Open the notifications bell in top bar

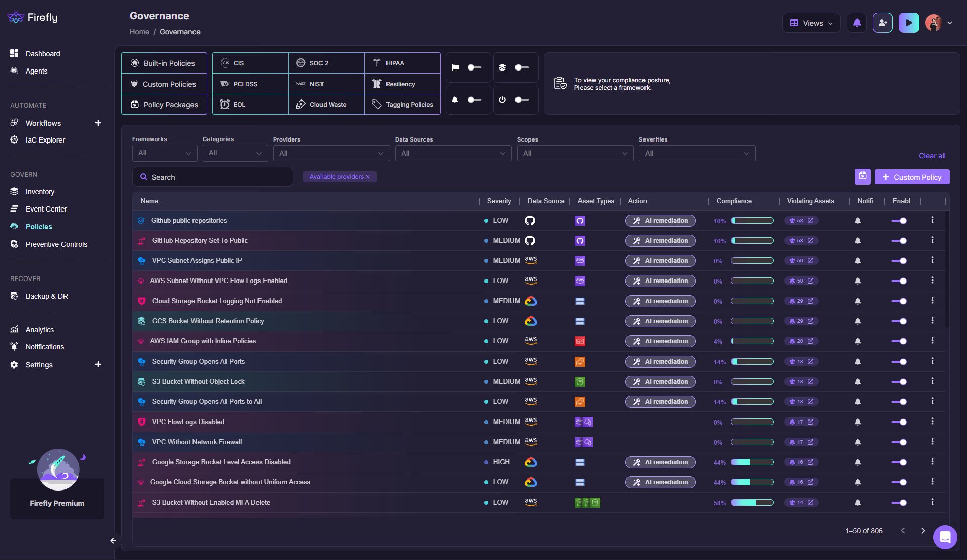click(x=857, y=23)
